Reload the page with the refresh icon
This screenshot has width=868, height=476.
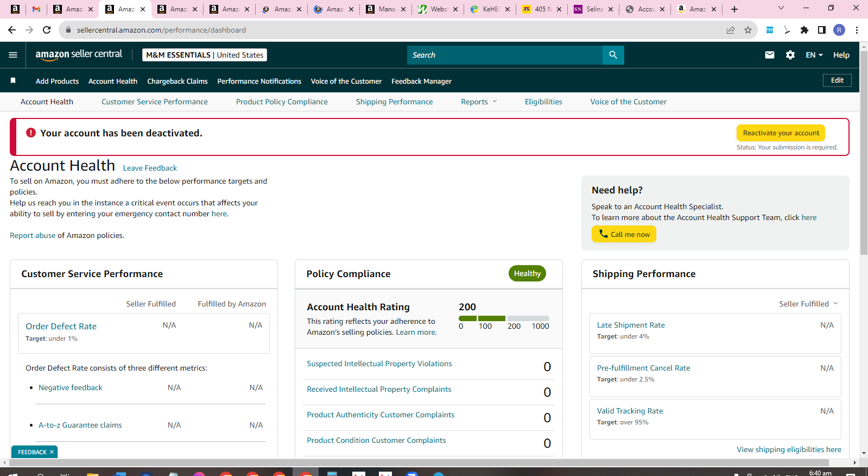47,30
